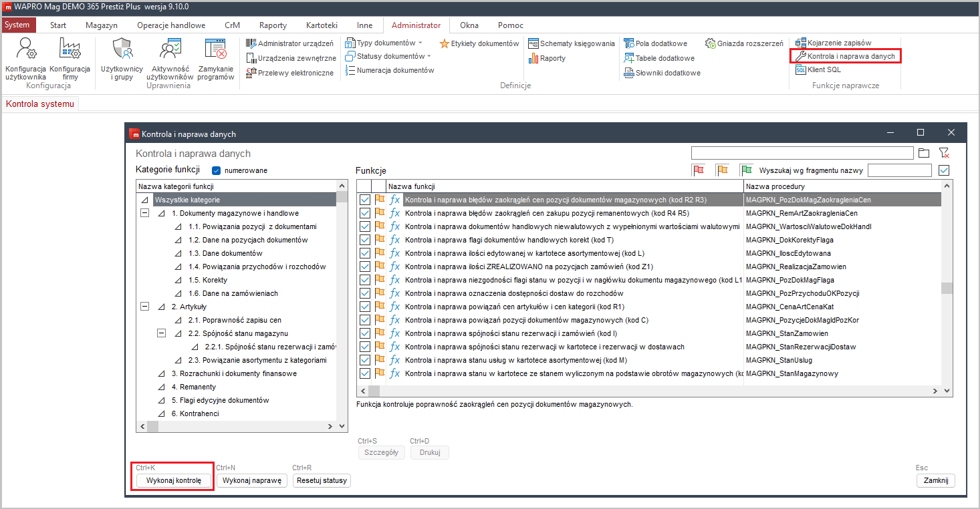Toggle checkbox next to search fragment field
Image resolution: width=980 pixels, height=509 pixels.
pyautogui.click(x=944, y=170)
